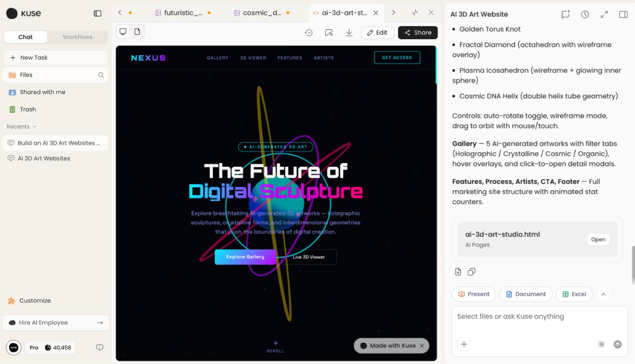Screen dimensions: 635x364
Task: Download the HTML page
Action: 349,33
